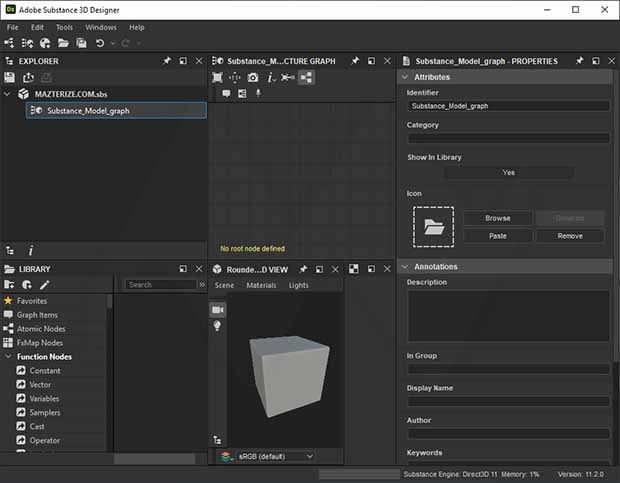Click the Remove icon button
This screenshot has height=483, width=620.
pos(570,236)
